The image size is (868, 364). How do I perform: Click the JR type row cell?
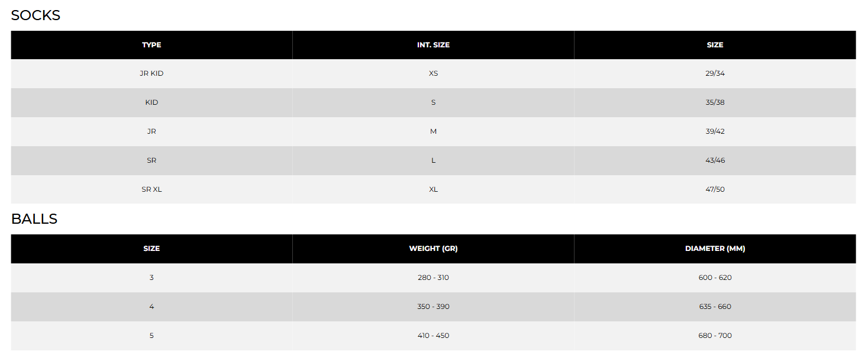[x=151, y=131]
